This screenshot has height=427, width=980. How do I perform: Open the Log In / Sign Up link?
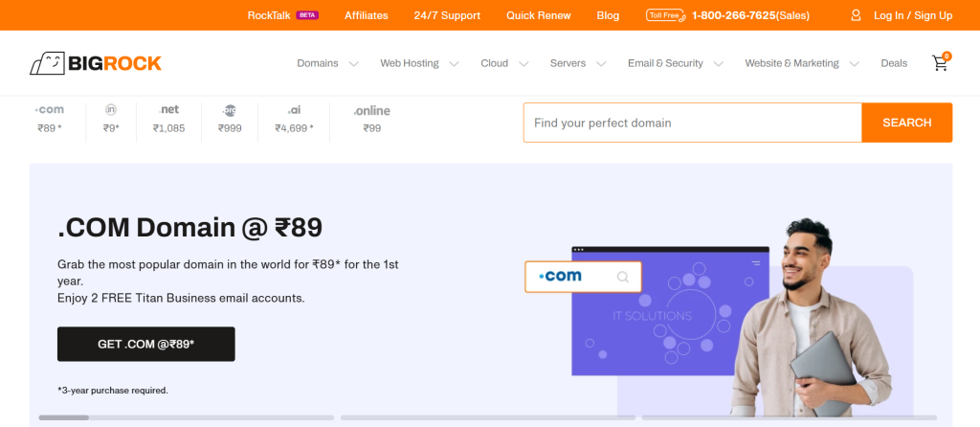click(x=912, y=15)
